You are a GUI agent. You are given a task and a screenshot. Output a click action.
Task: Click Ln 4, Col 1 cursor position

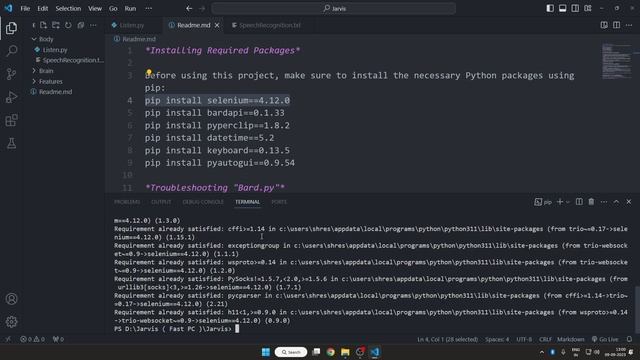pos(447,339)
